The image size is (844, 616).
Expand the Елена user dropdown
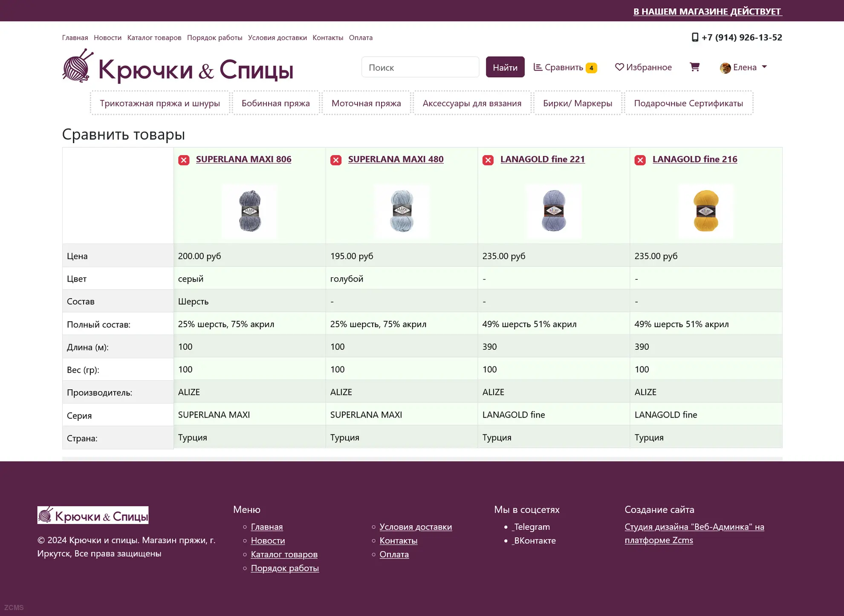(x=744, y=67)
